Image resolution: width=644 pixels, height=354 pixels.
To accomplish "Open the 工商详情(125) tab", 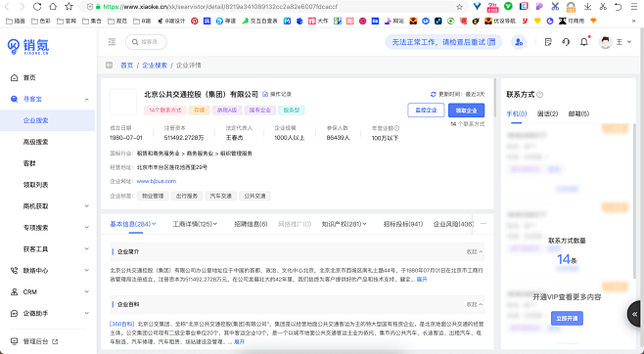I will (195, 224).
